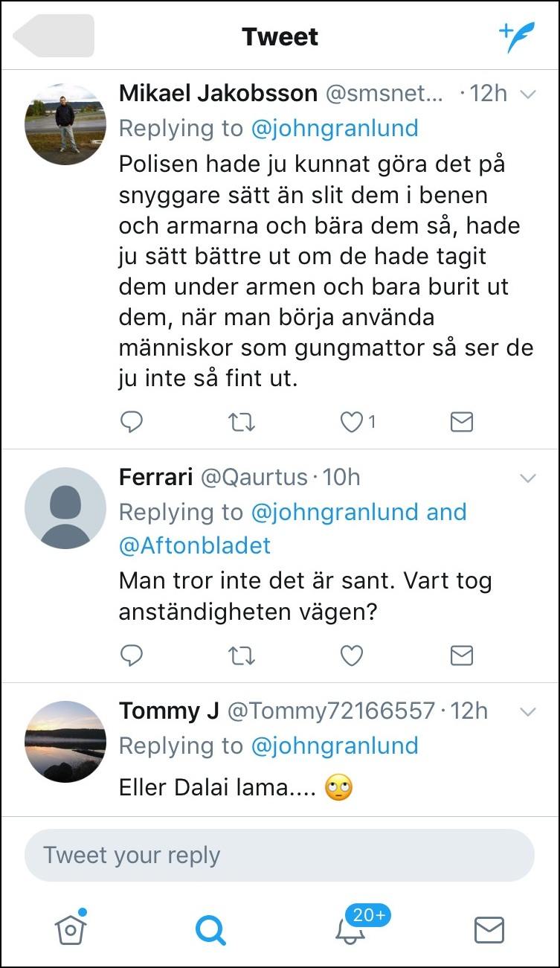Image resolution: width=560 pixels, height=968 pixels.
Task: Open the @Aftonbladet mention link
Action: [x=195, y=545]
